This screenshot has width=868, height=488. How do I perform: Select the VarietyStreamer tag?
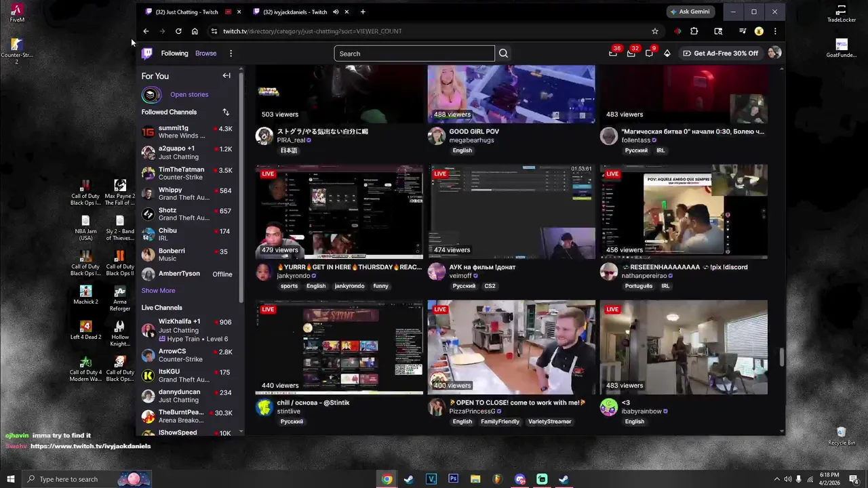[x=550, y=422]
